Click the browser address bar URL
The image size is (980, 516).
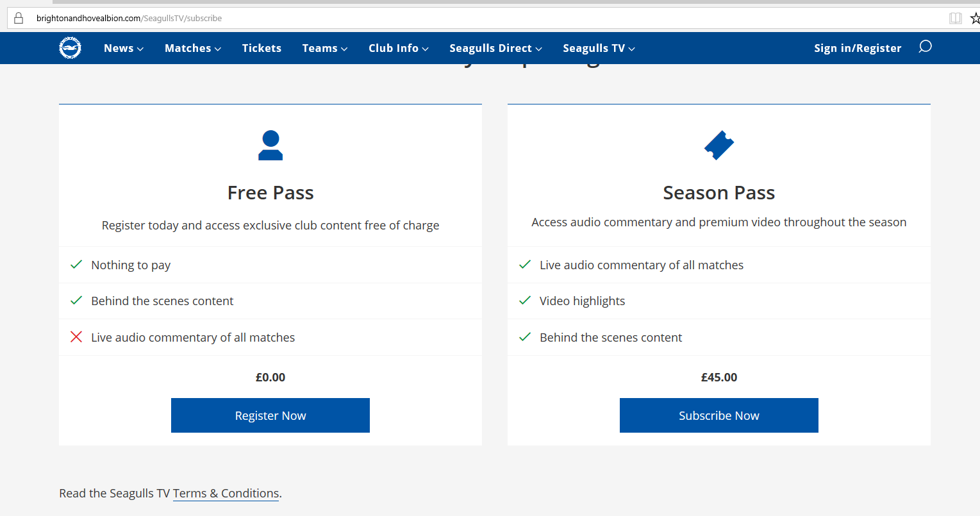coord(129,18)
